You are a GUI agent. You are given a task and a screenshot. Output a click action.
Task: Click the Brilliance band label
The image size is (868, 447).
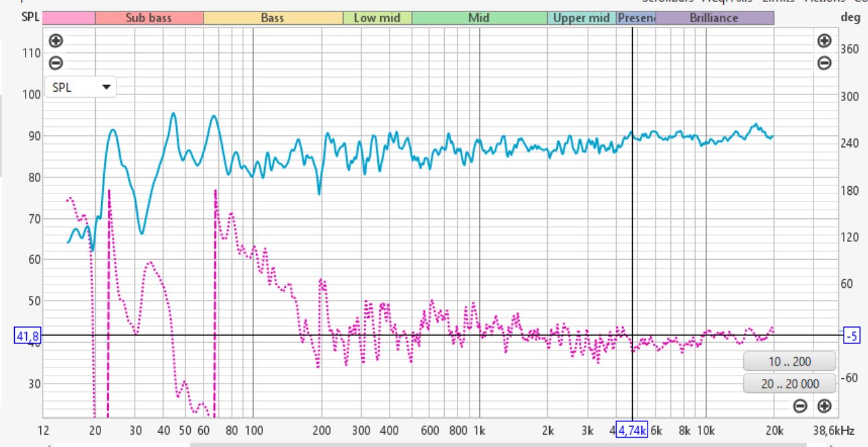(715, 18)
